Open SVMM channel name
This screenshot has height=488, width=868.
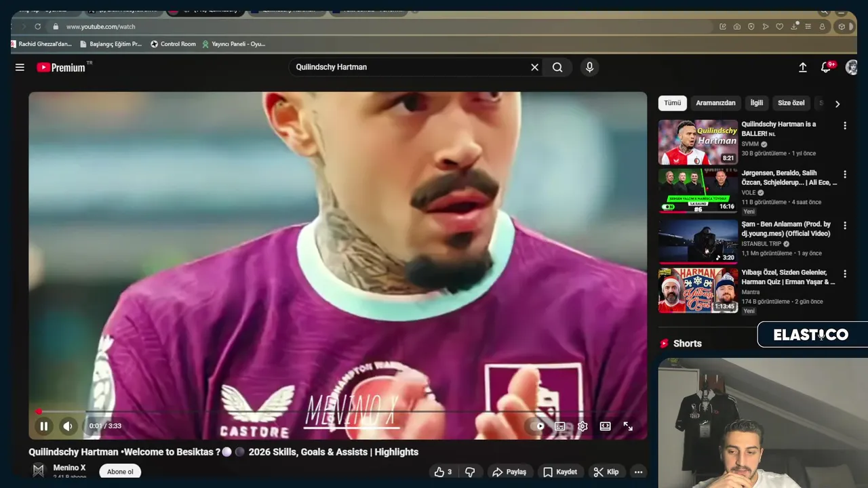point(750,144)
